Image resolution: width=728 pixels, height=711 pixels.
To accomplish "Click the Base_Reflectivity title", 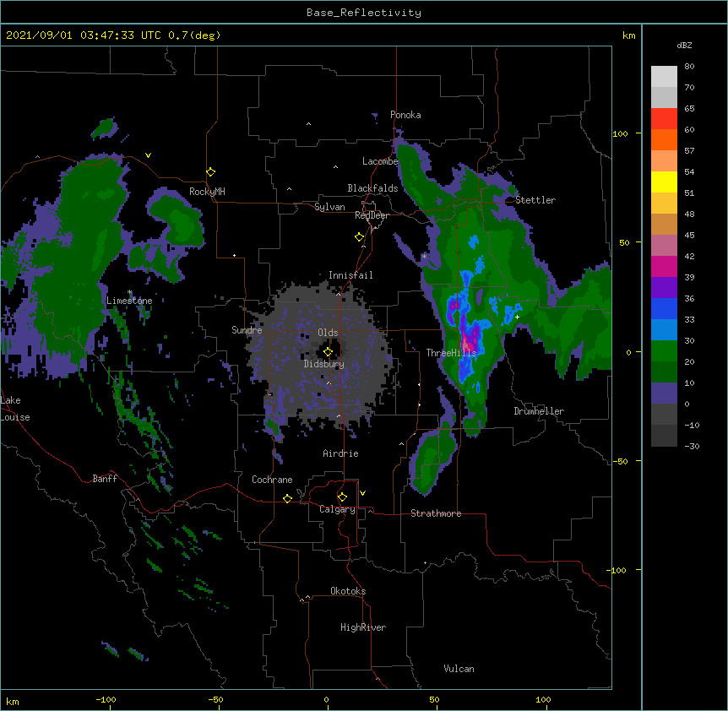I will click(364, 13).
